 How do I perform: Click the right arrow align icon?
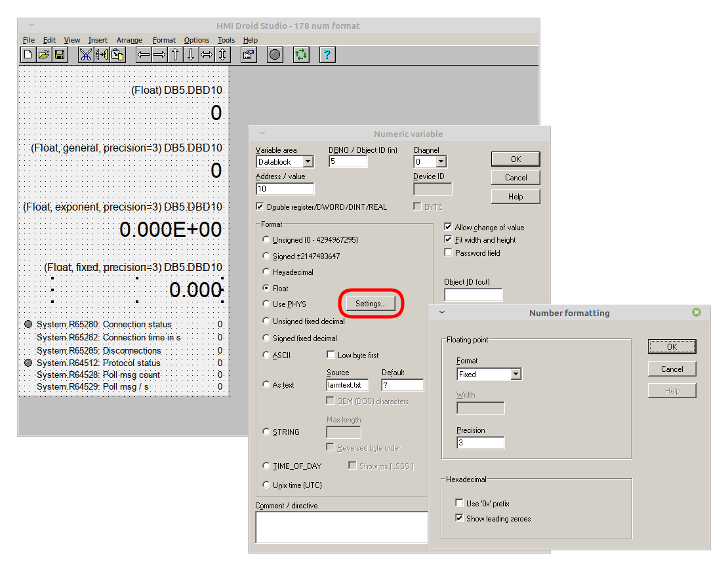(x=159, y=55)
